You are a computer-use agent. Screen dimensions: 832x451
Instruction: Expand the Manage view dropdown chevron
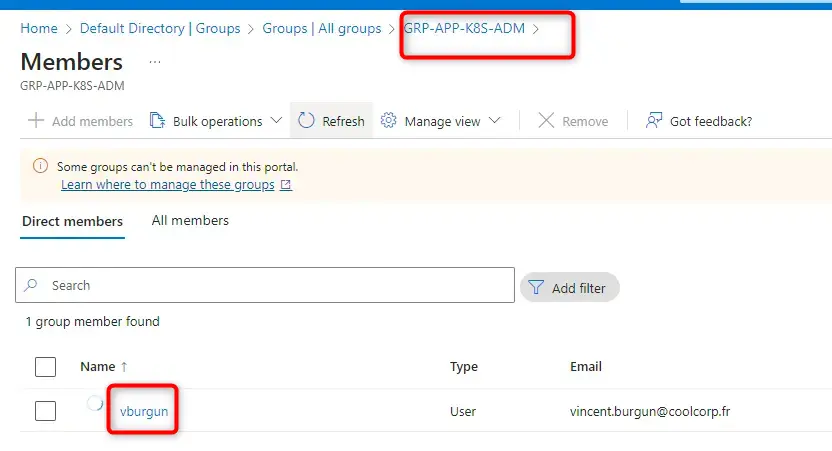click(495, 120)
